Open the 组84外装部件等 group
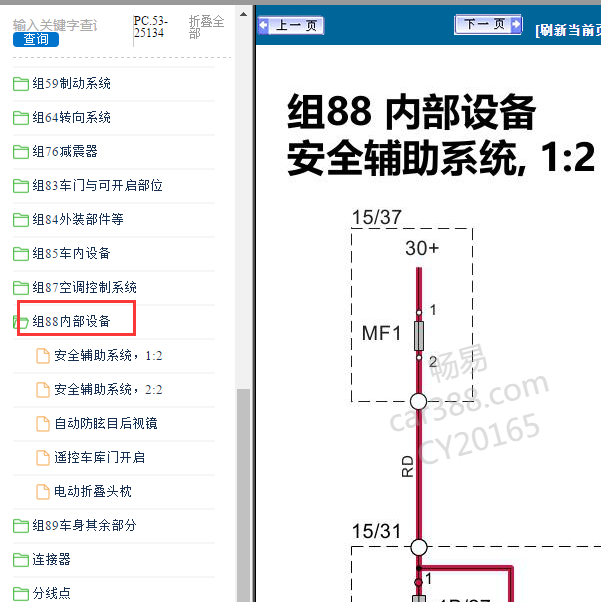The width and height of the screenshot is (601, 602). tap(78, 219)
